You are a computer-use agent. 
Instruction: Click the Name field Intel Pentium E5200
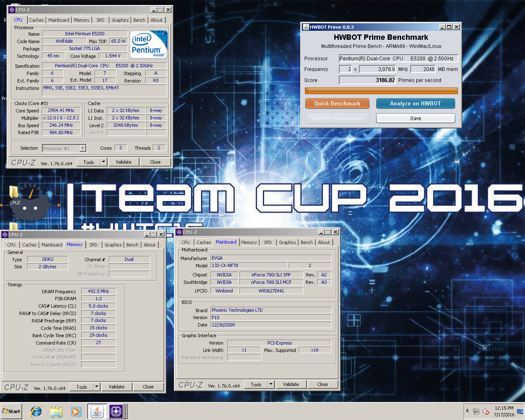pos(84,34)
